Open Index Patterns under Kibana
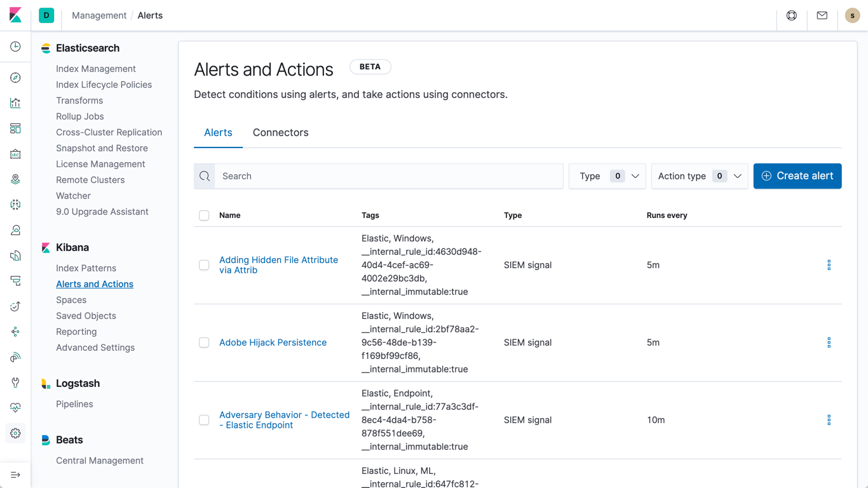Image resolution: width=868 pixels, height=488 pixels. coord(86,268)
